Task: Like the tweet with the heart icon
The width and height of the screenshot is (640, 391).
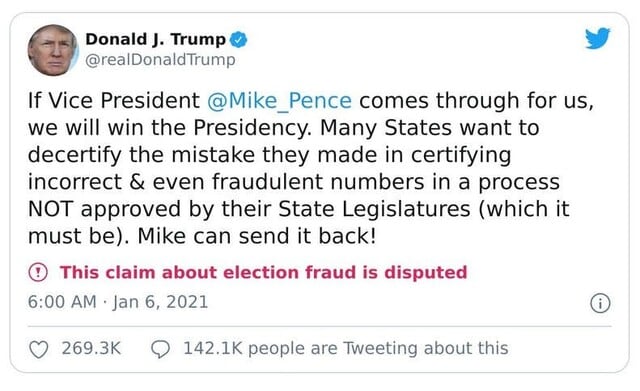Action: (x=39, y=349)
